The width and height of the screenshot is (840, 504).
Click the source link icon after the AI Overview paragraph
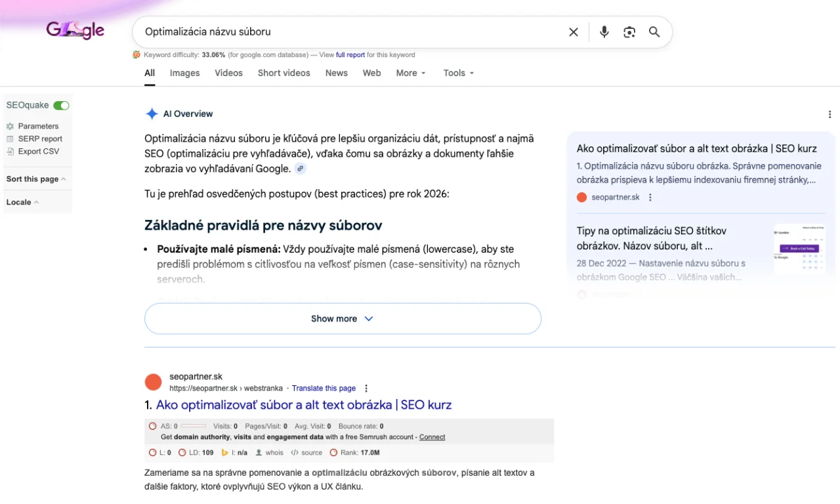click(x=301, y=169)
